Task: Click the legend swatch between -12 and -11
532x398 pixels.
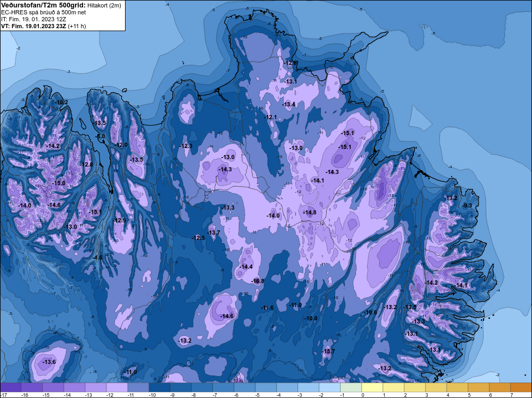Action: pyautogui.click(x=117, y=387)
